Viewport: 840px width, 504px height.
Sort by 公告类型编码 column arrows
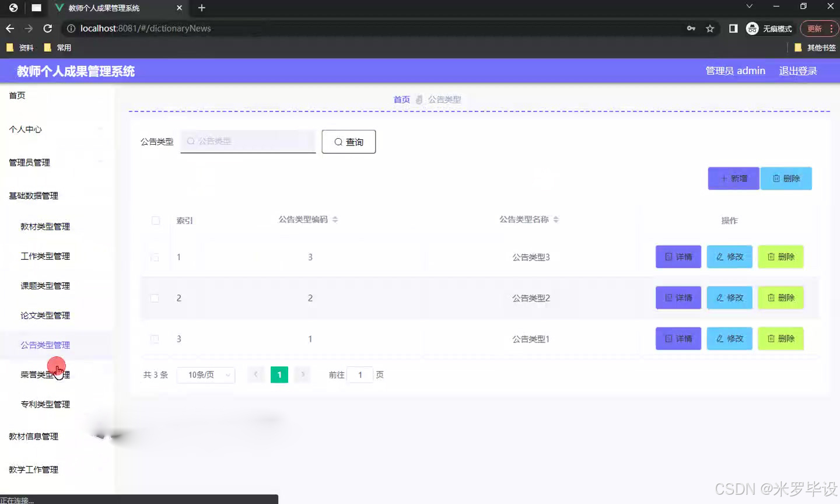coord(335,220)
